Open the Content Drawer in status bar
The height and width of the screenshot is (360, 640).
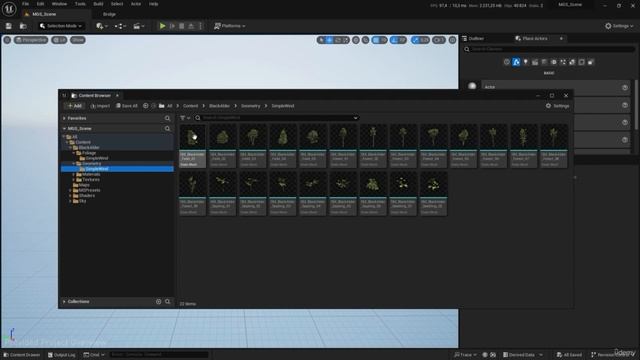(22, 355)
